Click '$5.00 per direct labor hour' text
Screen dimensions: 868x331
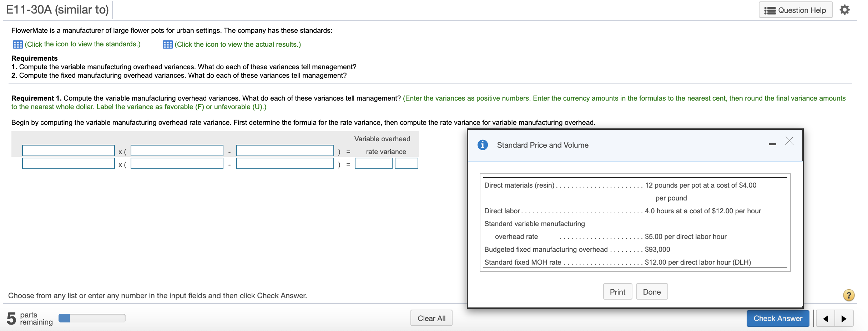tap(686, 236)
